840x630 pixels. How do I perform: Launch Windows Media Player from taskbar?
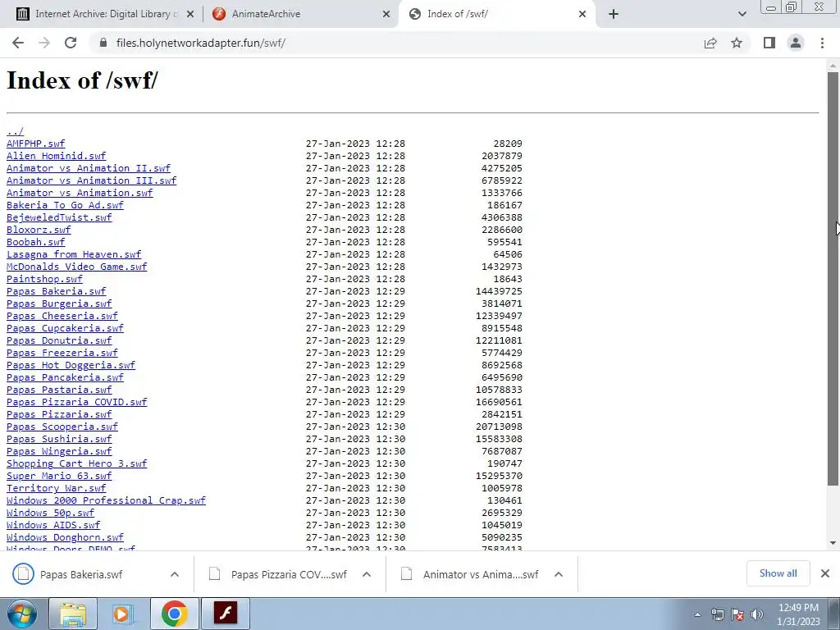[x=123, y=614]
